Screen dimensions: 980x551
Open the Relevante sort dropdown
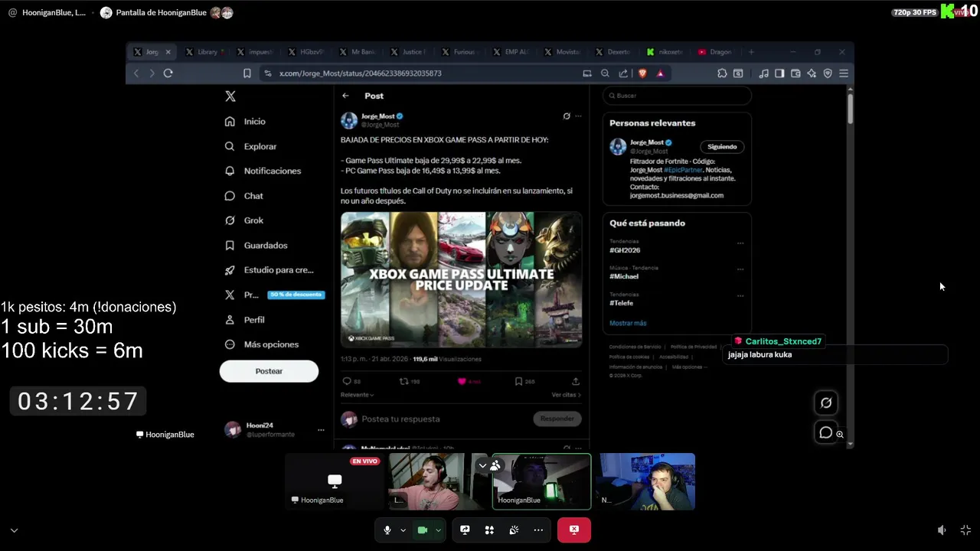click(x=358, y=395)
